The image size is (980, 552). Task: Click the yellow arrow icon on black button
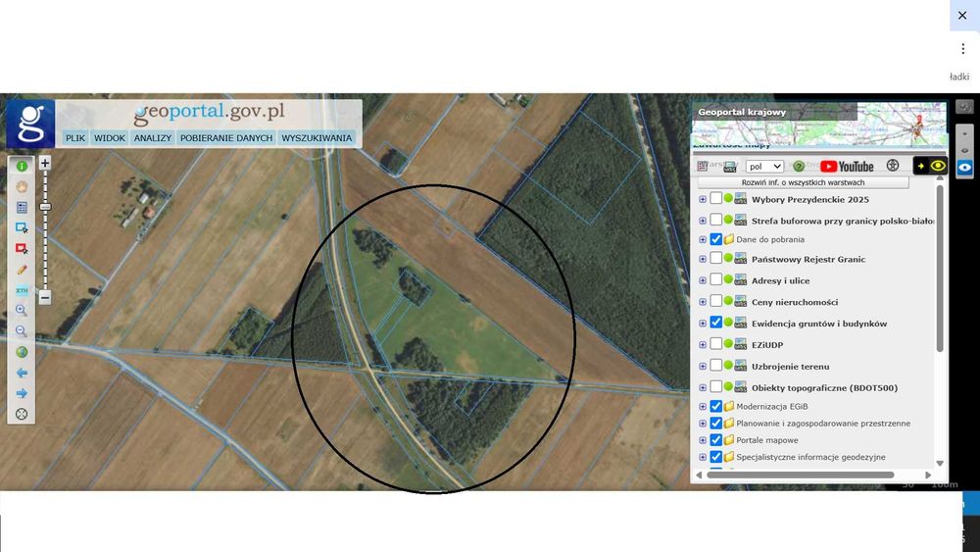[921, 166]
